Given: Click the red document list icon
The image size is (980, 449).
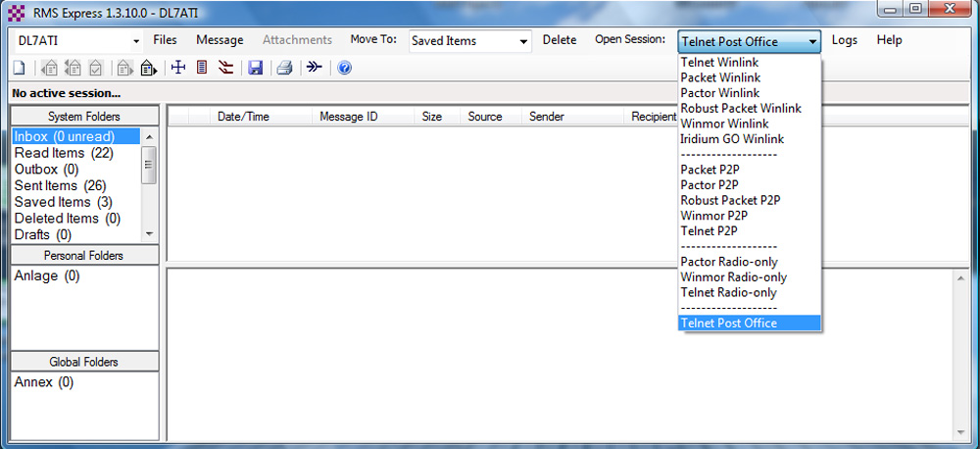Looking at the screenshot, I should coord(202,68).
